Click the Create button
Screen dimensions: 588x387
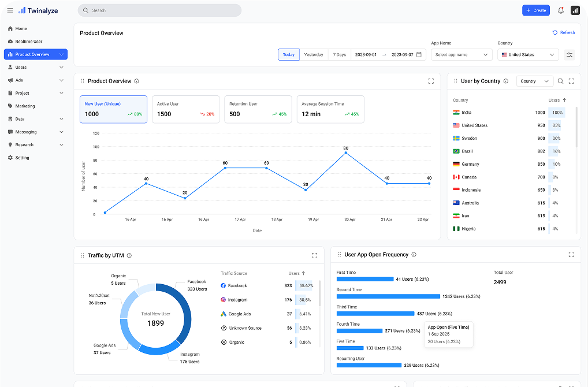[535, 10]
